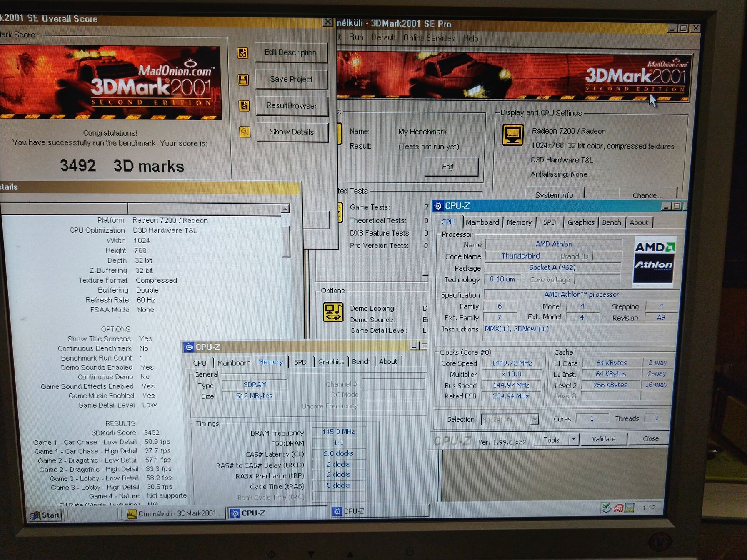Screen dimensions: 747x560
Task: Select Mainboard tab in Memory CPU-Z window
Action: click(234, 363)
